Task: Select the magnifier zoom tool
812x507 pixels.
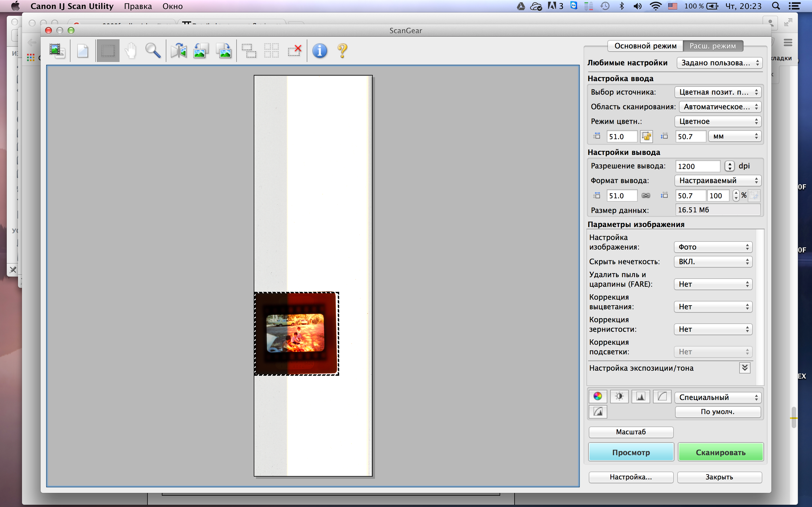Action: point(153,51)
